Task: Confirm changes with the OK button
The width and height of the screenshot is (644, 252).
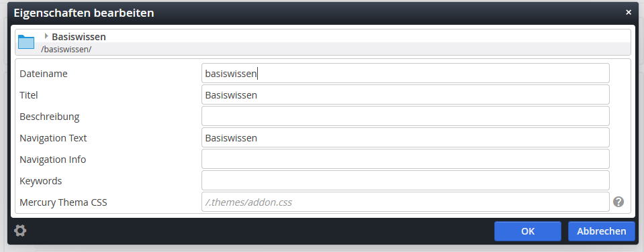Action: (528, 231)
